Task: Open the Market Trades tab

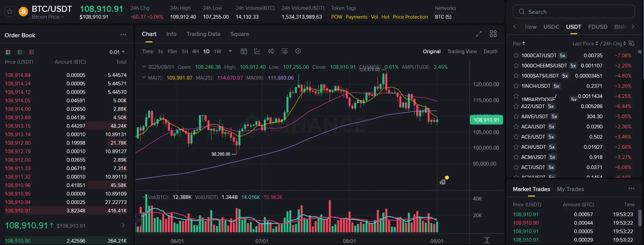Action: (531, 189)
